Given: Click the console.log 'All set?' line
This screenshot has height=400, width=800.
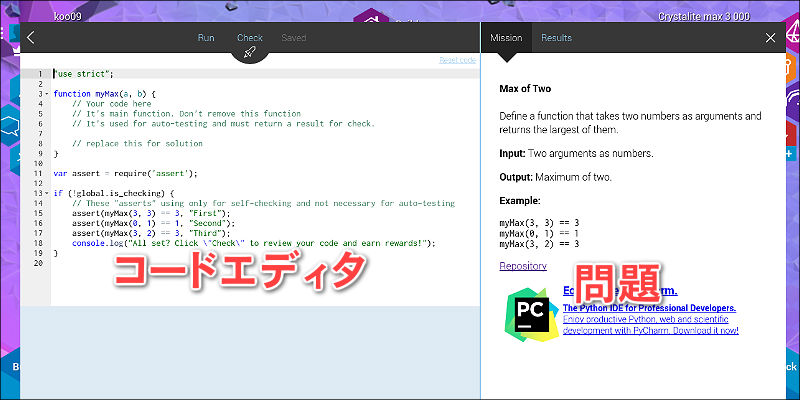Looking at the screenshot, I should (254, 243).
